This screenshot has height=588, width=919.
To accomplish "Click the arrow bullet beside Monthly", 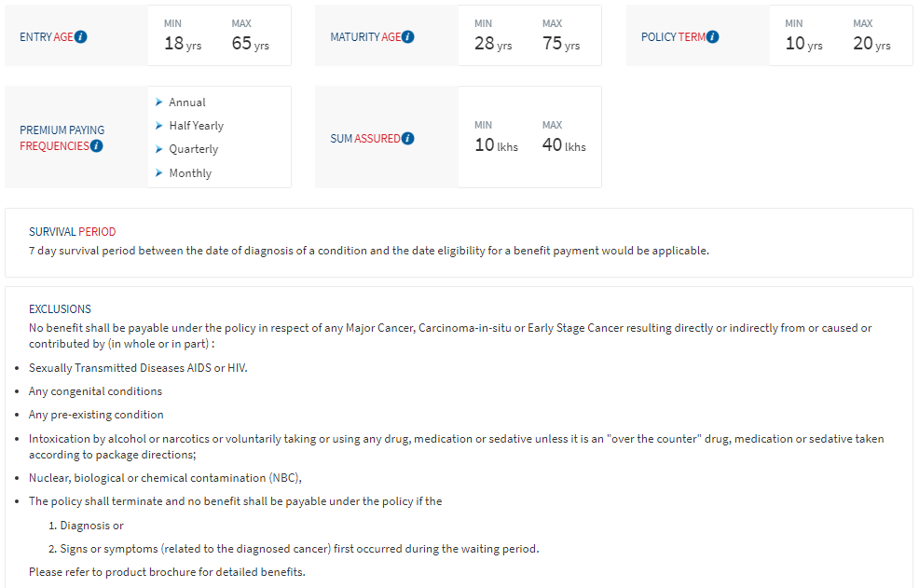I will [x=159, y=172].
